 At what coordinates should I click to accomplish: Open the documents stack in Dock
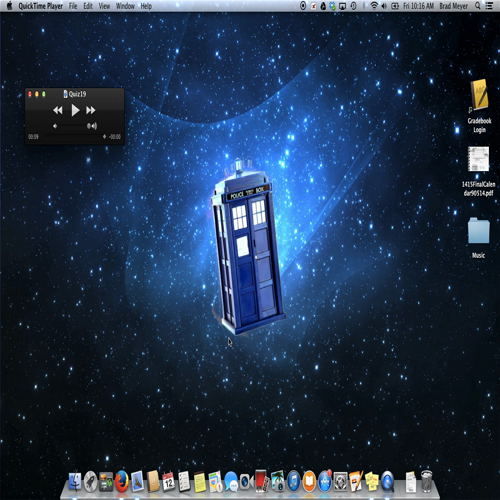411,481
